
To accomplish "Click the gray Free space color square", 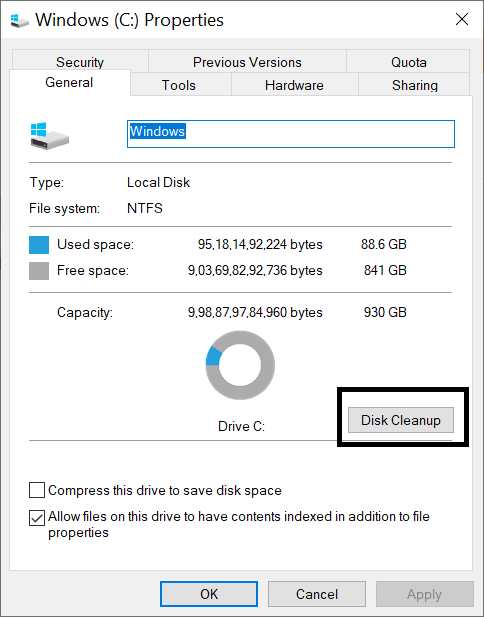I will pyautogui.click(x=39, y=271).
